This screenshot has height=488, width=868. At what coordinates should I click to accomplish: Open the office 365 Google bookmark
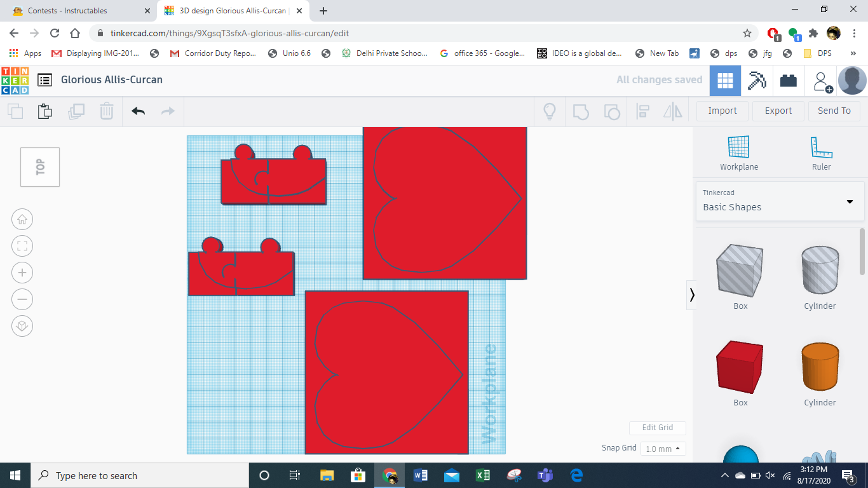(482, 53)
